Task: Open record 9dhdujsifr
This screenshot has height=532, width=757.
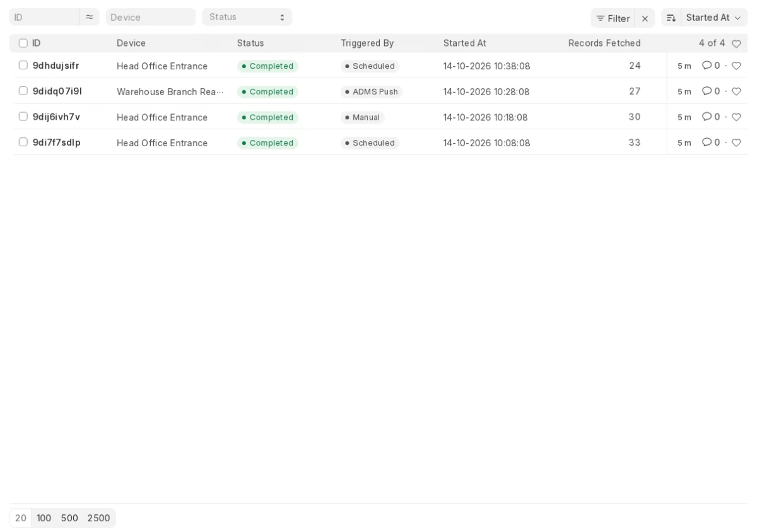Action: tap(56, 66)
